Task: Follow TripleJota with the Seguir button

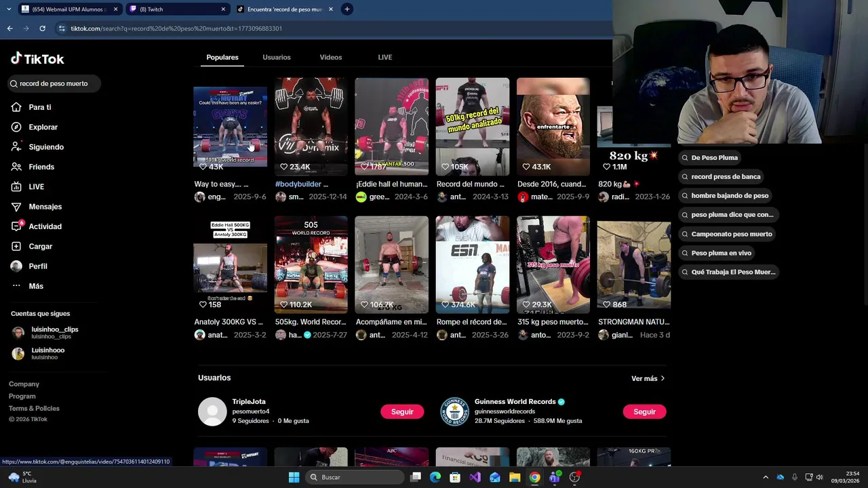Action: point(402,411)
